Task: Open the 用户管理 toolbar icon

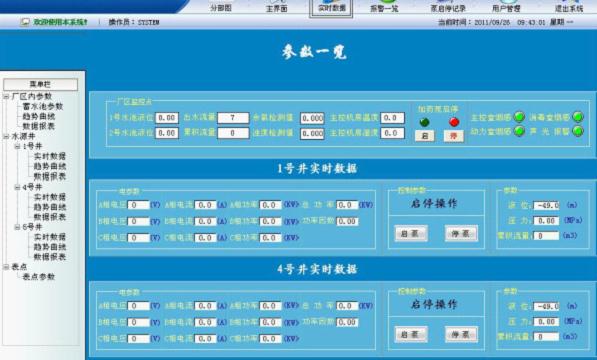Action: pos(506,6)
